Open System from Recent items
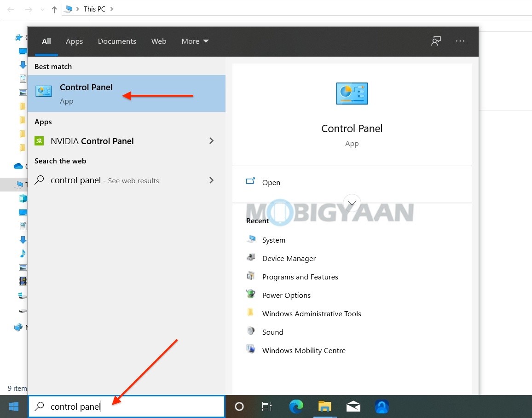This screenshot has width=532, height=418. click(274, 240)
